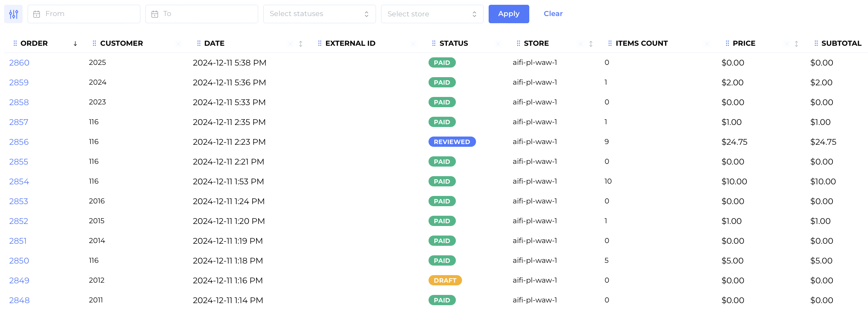Click the calendar icon beside the From field
The image size is (868, 312).
point(37,14)
